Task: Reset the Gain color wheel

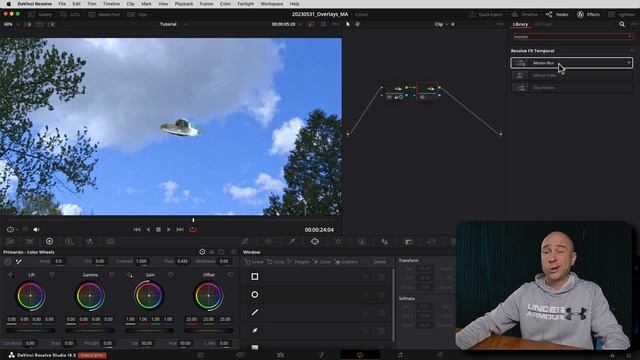Action: [x=171, y=275]
